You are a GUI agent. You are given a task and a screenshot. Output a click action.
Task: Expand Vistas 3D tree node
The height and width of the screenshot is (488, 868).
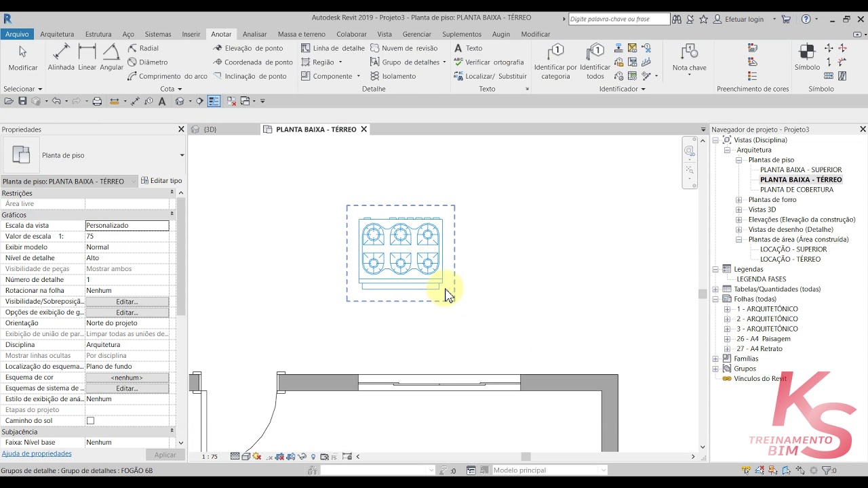739,210
